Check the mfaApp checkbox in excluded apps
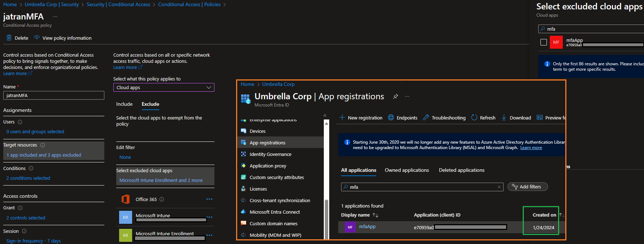Viewport: 644px width, 244px height. 544,42
